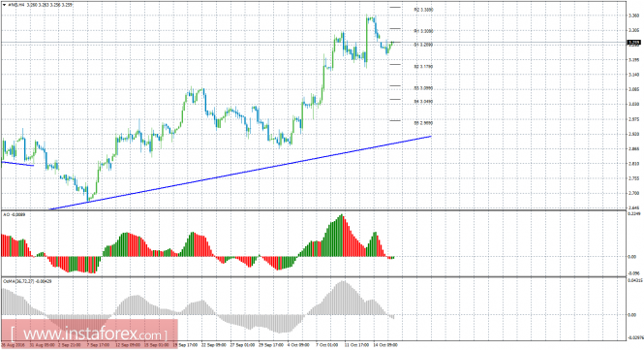The width and height of the screenshot is (644, 350).
Task: Click the tallest green AO histogram peak
Action: click(341, 236)
